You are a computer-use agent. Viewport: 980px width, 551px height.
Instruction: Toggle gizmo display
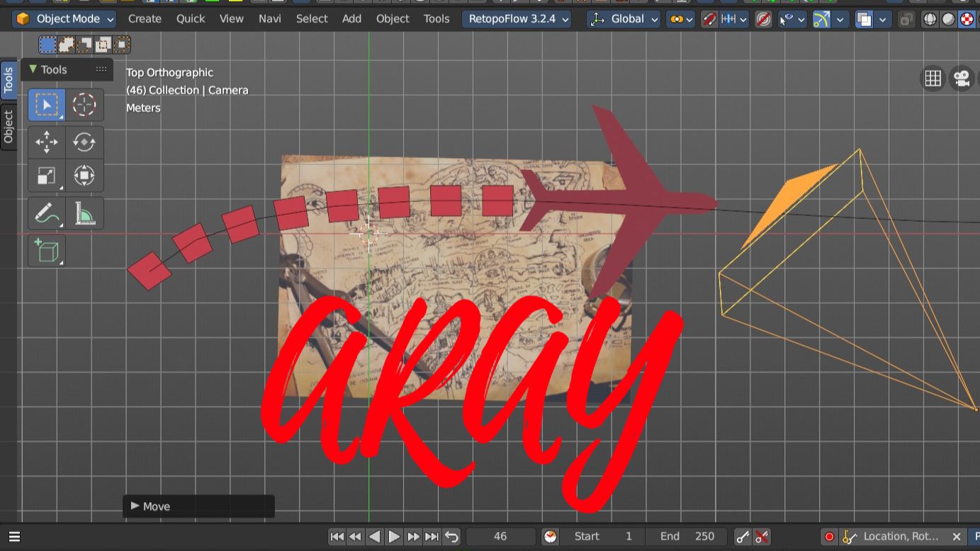[x=821, y=19]
